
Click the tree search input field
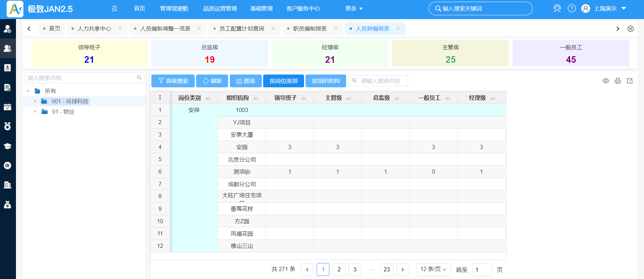pos(84,78)
